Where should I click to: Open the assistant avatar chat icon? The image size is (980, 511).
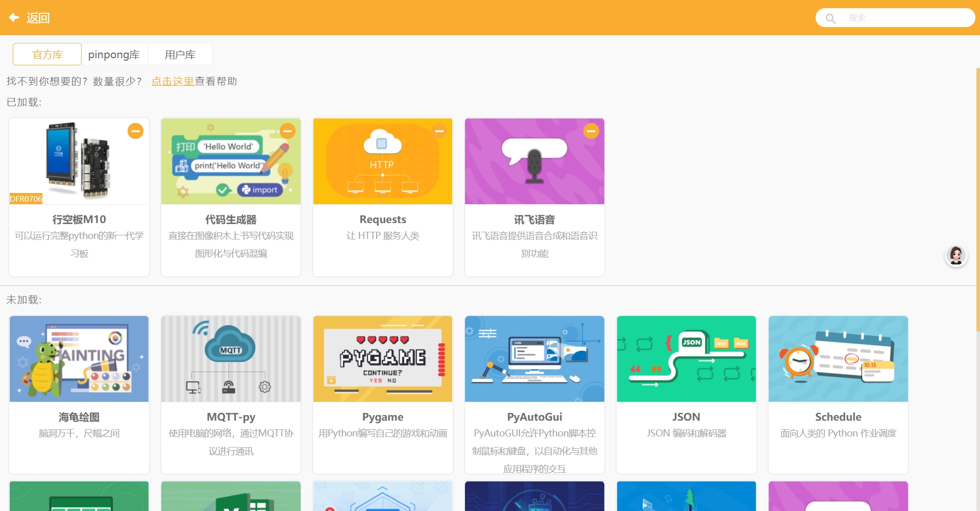956,255
